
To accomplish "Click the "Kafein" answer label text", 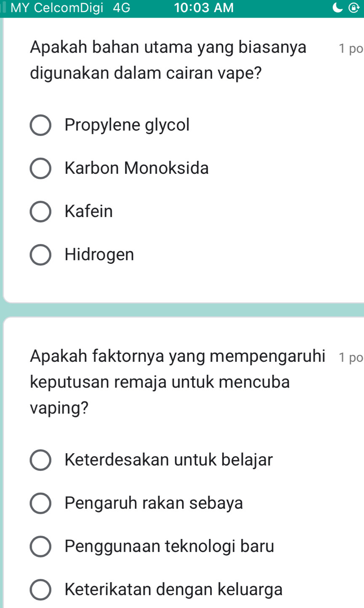I will pos(89,211).
